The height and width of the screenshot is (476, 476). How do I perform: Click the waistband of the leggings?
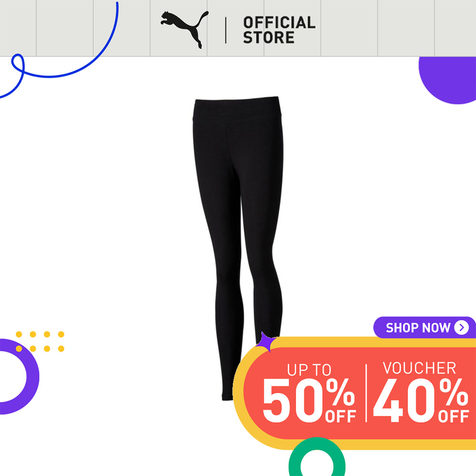pyautogui.click(x=237, y=108)
